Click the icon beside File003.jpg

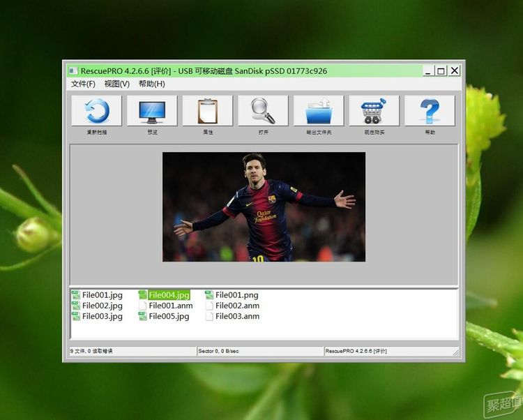tap(76, 316)
